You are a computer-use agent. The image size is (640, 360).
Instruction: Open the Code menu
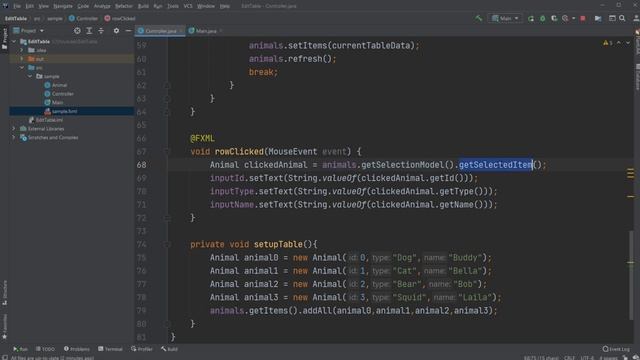(83, 6)
